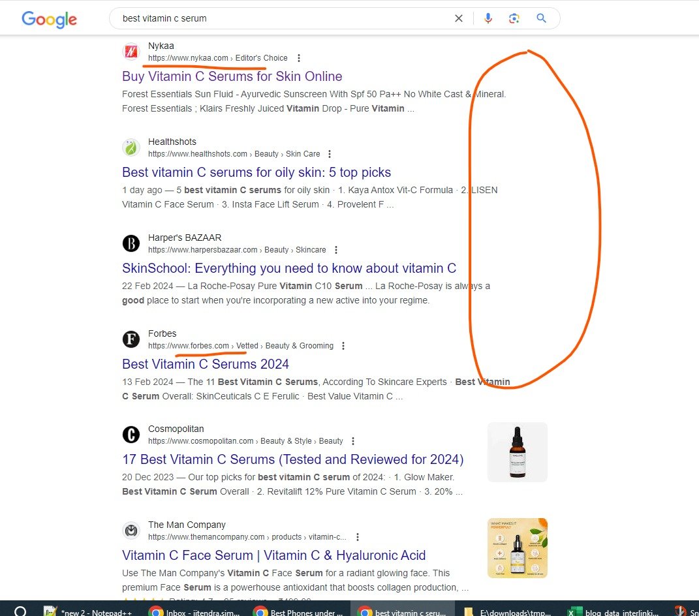The width and height of the screenshot is (699, 616).
Task: Open more options for The Man Company result
Action: coord(358,536)
